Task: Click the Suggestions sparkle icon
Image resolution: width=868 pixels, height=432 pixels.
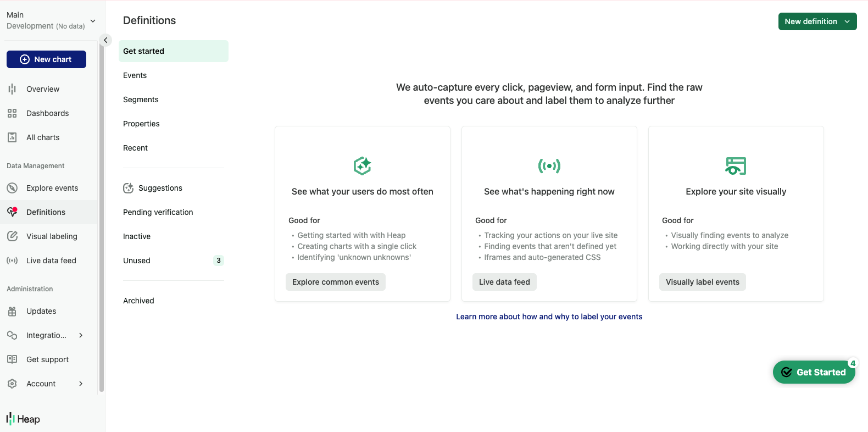Action: (x=128, y=187)
